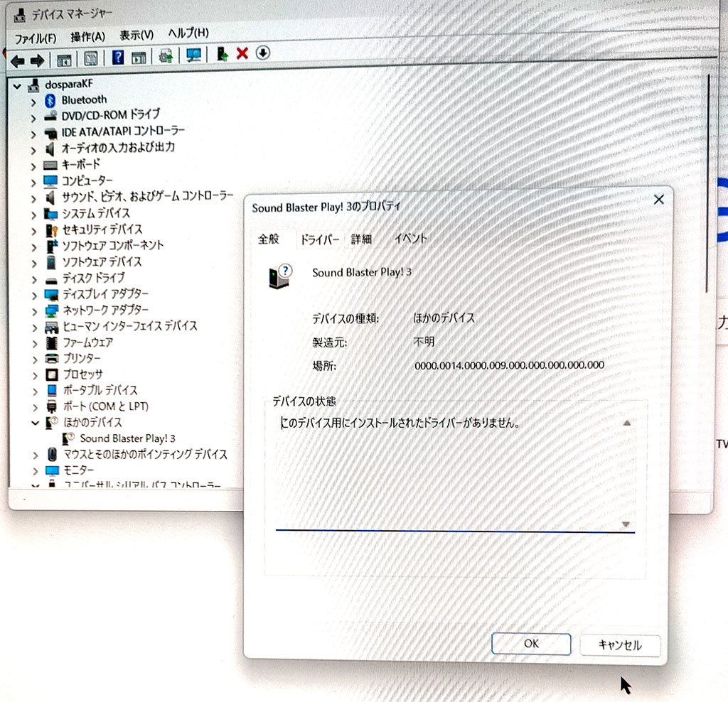Image resolution: width=728 pixels, height=702 pixels.
Task: Click the unknown device icon in properties dialog
Action: tap(280, 276)
